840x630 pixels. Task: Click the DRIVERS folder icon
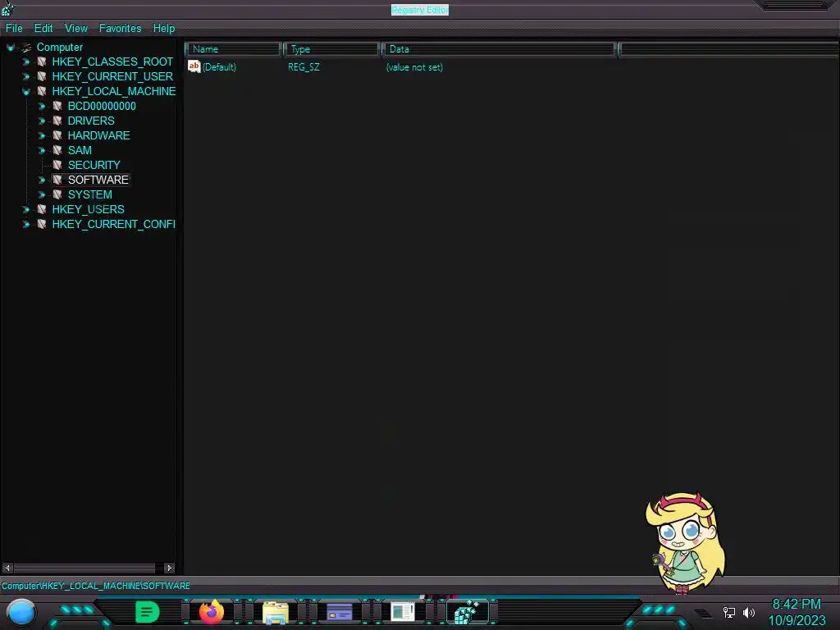tap(57, 121)
